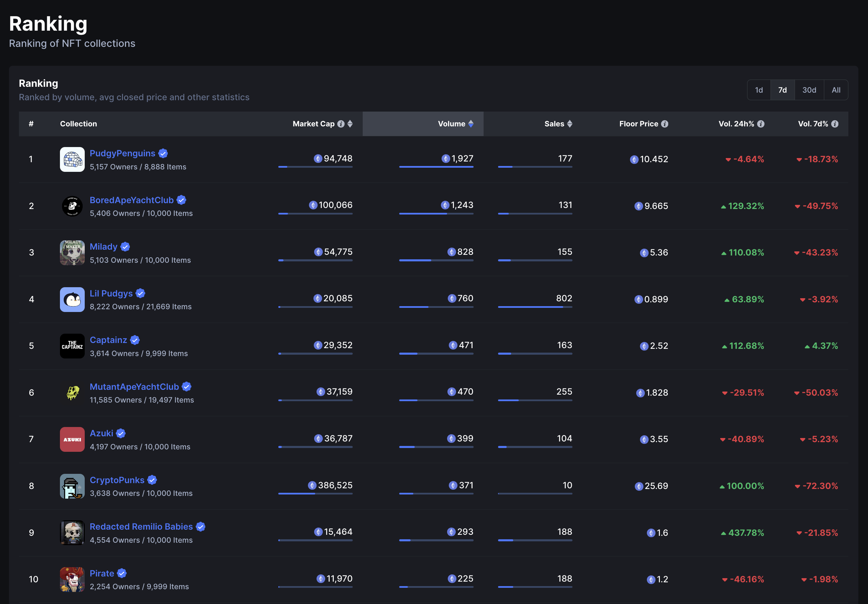The width and height of the screenshot is (868, 604).
Task: Click Azuki market cap value 36,787
Action: 338,439
